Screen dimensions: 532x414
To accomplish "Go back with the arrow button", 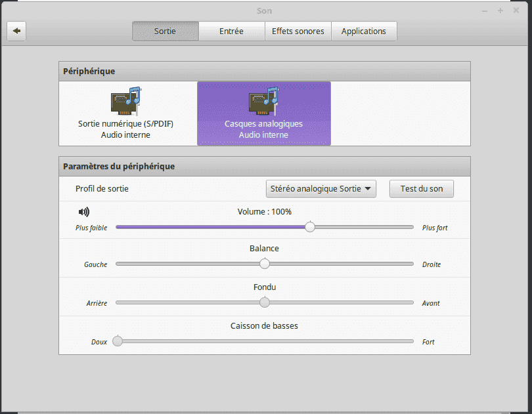I will (x=16, y=31).
